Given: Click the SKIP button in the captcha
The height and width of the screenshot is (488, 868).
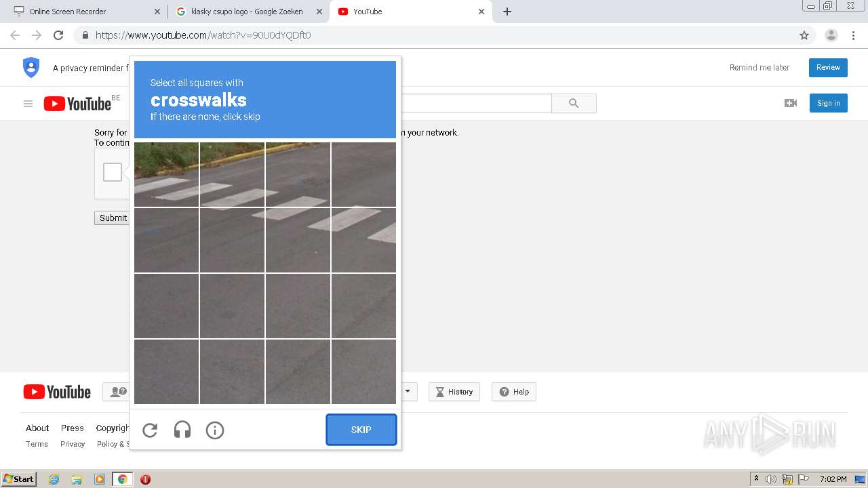Looking at the screenshot, I should (361, 430).
